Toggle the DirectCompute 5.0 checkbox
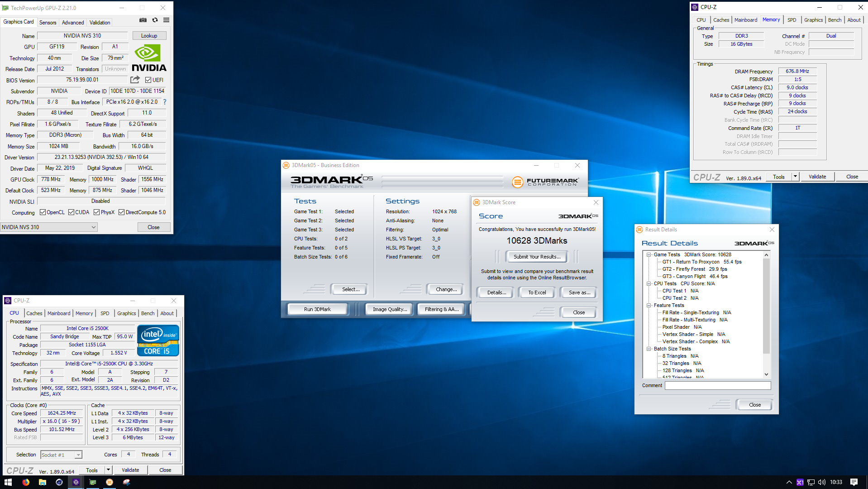 [x=121, y=212]
